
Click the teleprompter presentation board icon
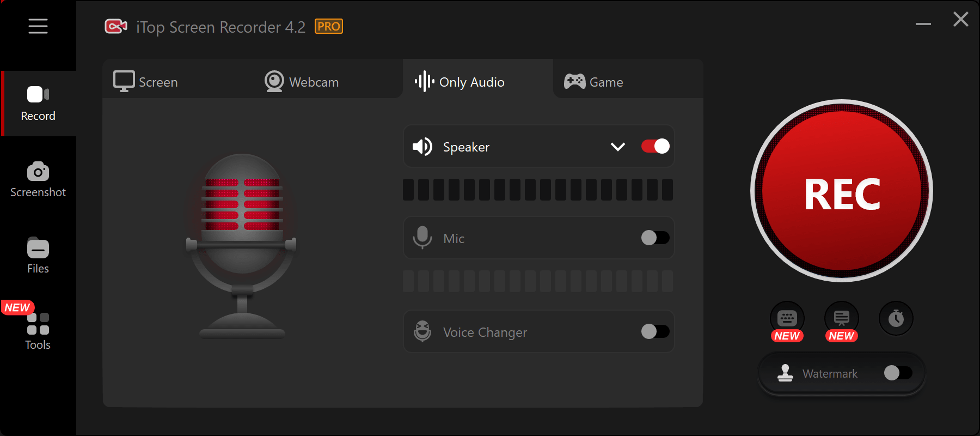841,318
